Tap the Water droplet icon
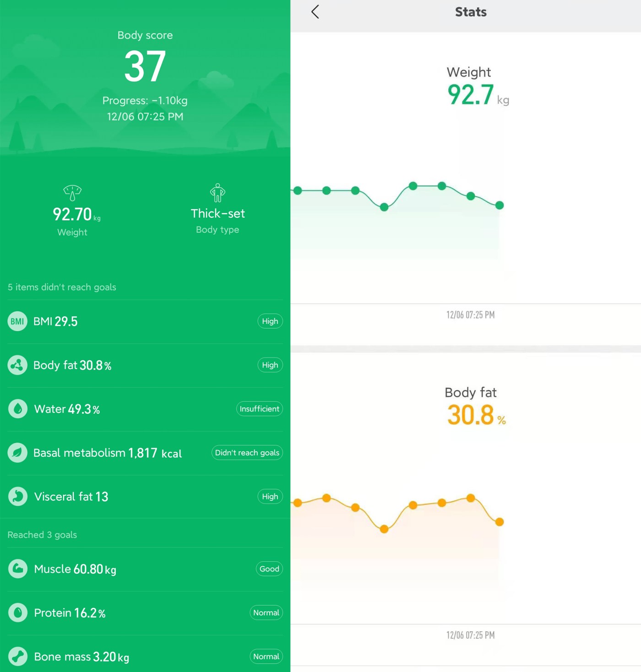 (x=17, y=409)
